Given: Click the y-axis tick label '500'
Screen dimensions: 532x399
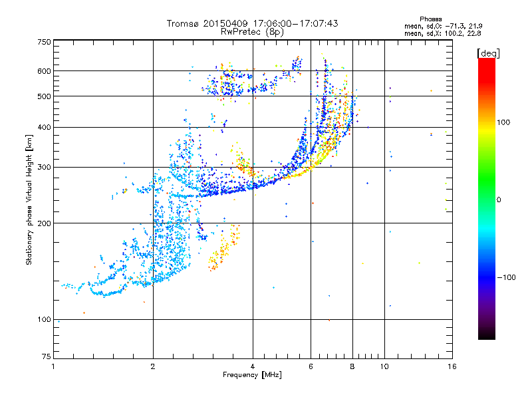Looking at the screenshot, I should pos(44,96).
